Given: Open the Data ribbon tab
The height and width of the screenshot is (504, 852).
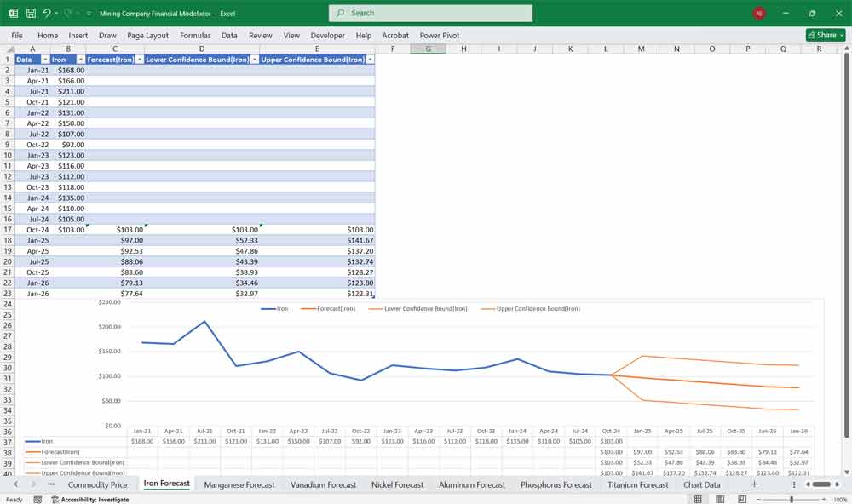Looking at the screenshot, I should (229, 35).
